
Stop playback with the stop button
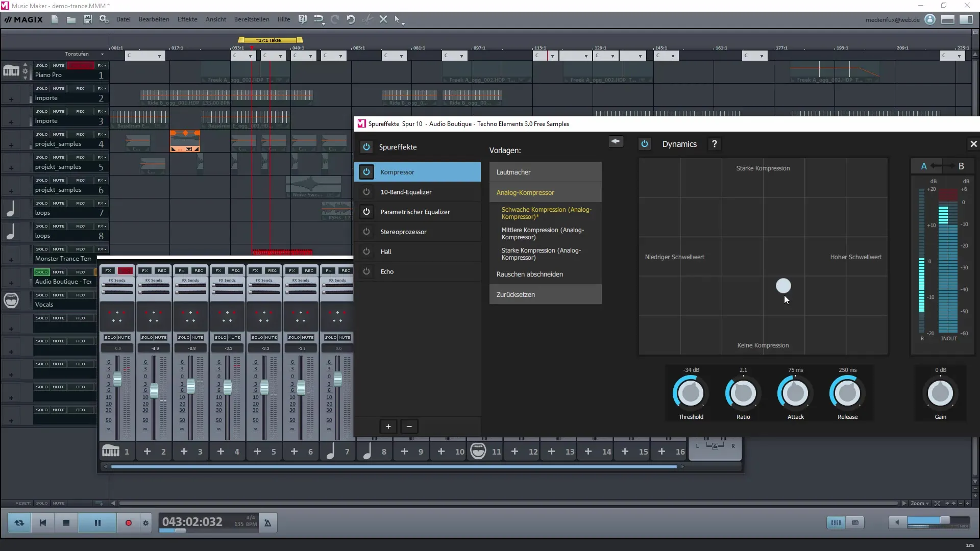tap(66, 523)
